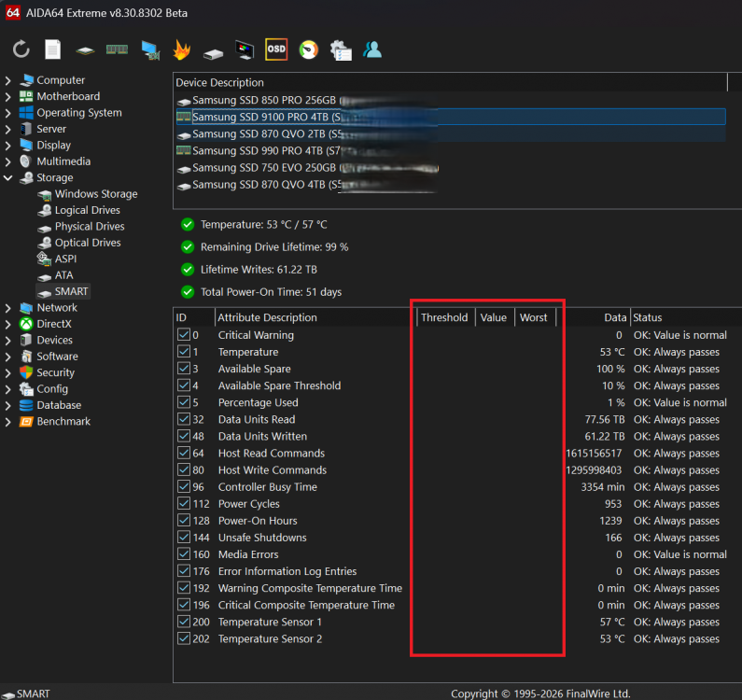Open Windows Storage under Storage
This screenshot has width=742, height=700.
(96, 193)
